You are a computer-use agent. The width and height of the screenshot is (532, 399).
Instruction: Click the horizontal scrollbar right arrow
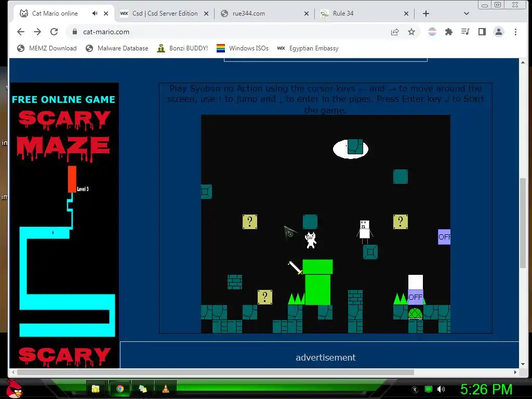515,372
